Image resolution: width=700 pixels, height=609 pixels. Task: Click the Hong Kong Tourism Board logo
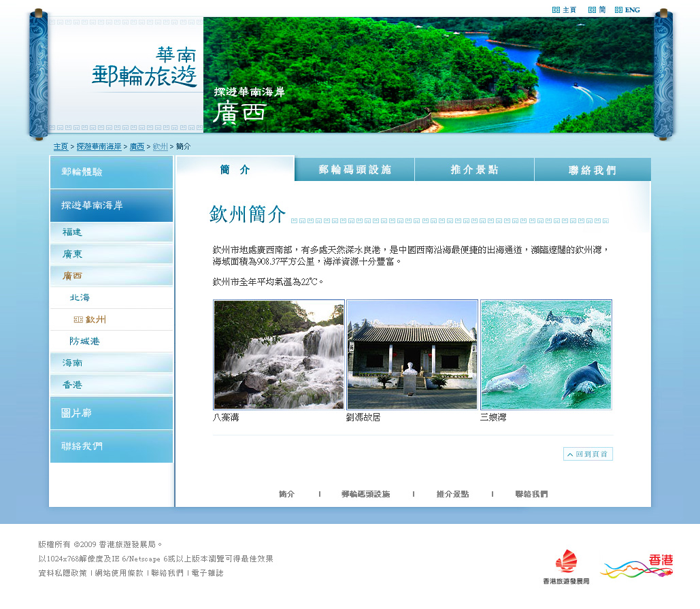[x=566, y=567]
